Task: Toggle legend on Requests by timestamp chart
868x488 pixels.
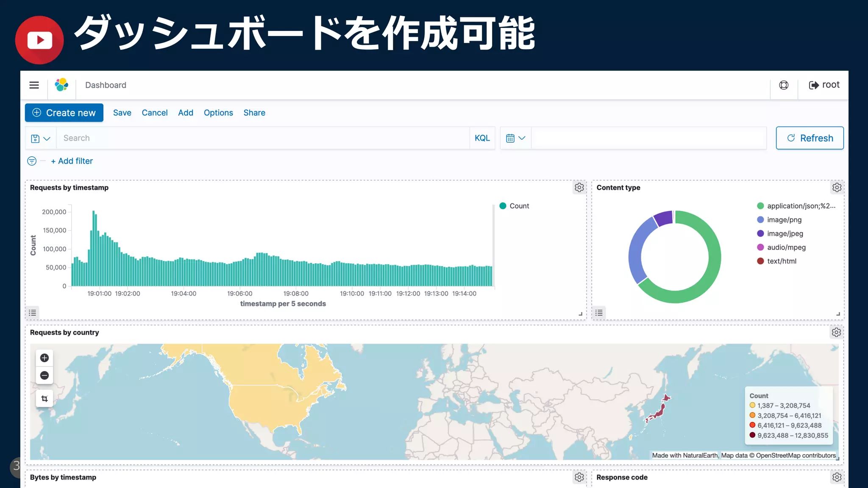Action: pos(33,313)
